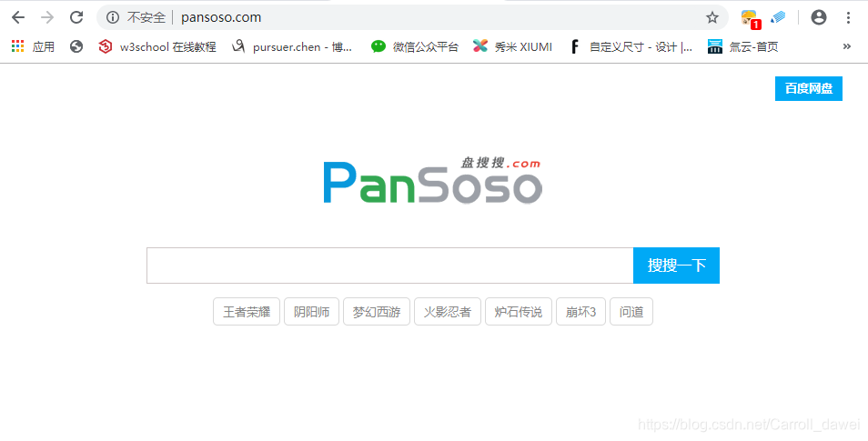Select the 火影忍者 suggestion tag
Image resolution: width=868 pixels, height=441 pixels.
tap(448, 312)
